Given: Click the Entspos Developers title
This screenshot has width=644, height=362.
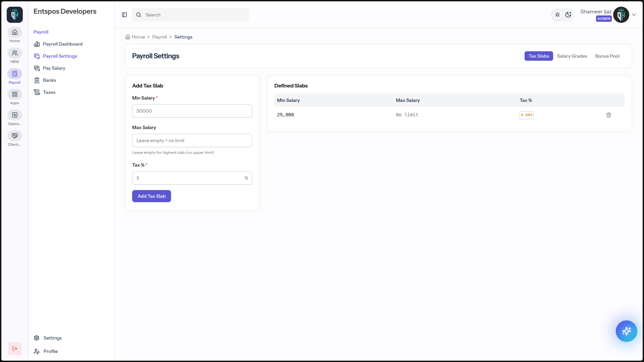Looking at the screenshot, I should (65, 11).
